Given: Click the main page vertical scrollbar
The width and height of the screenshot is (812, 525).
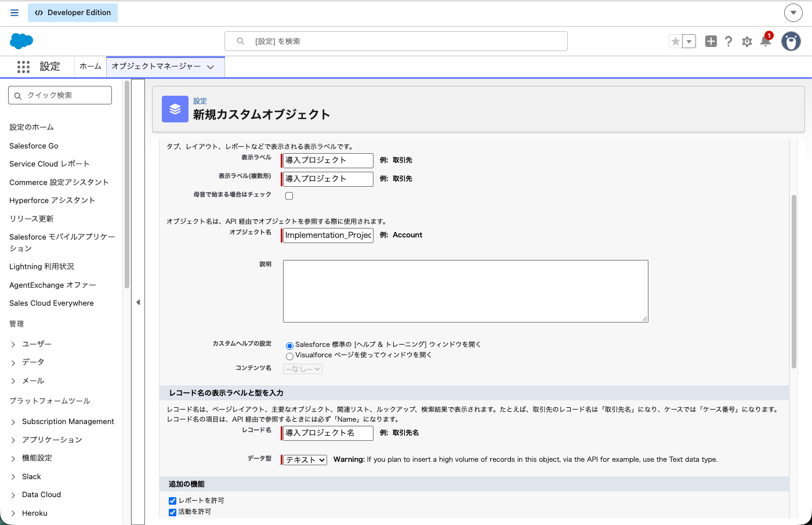Looking at the screenshot, I should pyautogui.click(x=794, y=282).
